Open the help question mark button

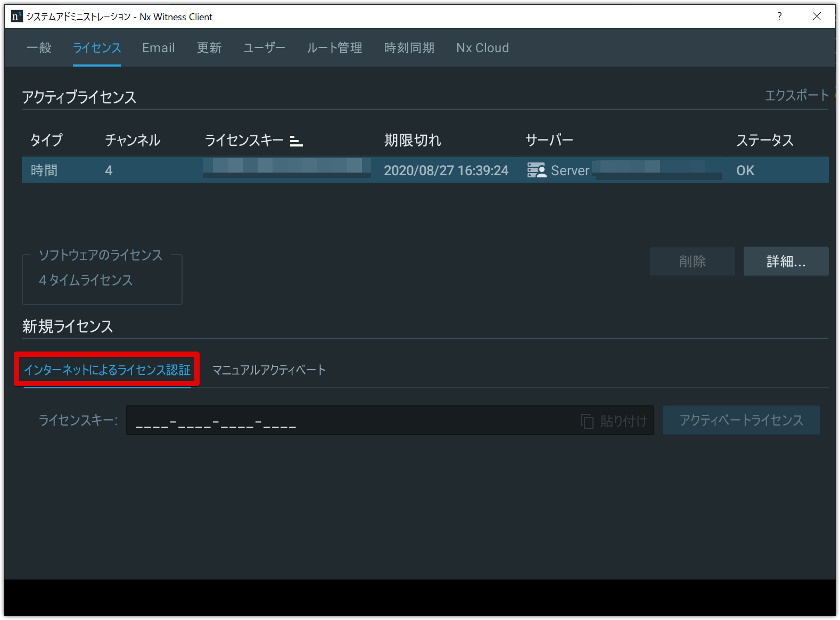(x=779, y=17)
